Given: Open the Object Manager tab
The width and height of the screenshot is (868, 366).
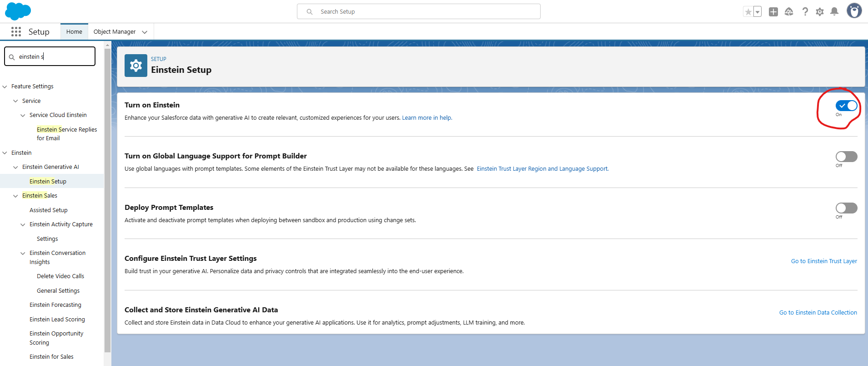Looking at the screenshot, I should 115,32.
